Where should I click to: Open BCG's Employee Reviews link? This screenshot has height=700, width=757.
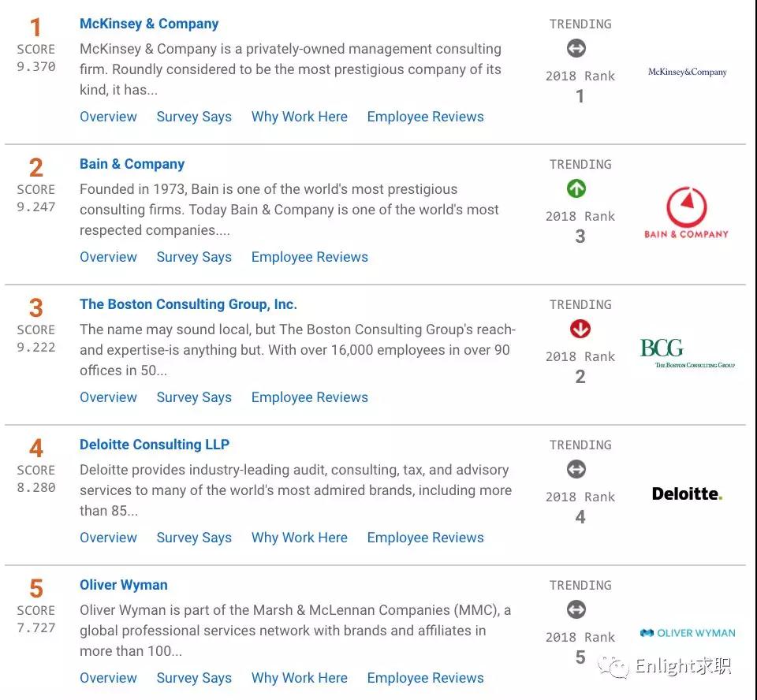(x=310, y=397)
